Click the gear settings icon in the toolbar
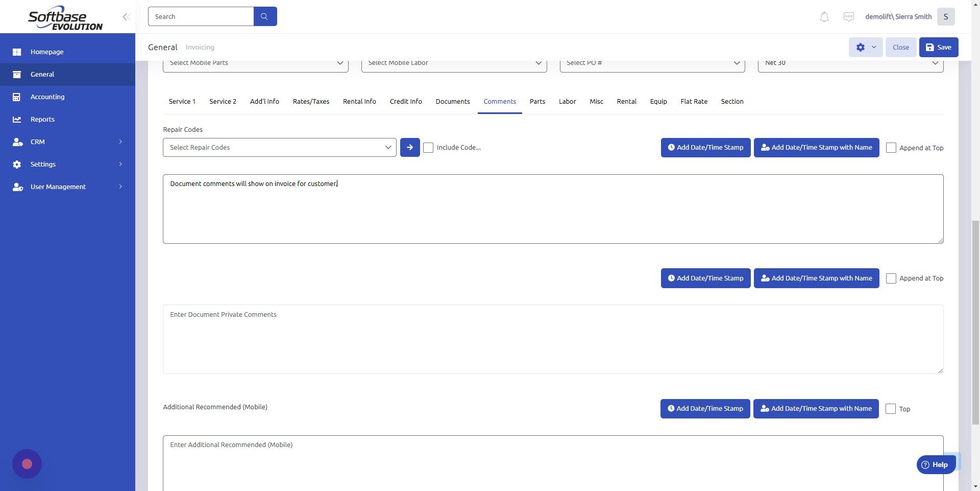 tap(861, 47)
